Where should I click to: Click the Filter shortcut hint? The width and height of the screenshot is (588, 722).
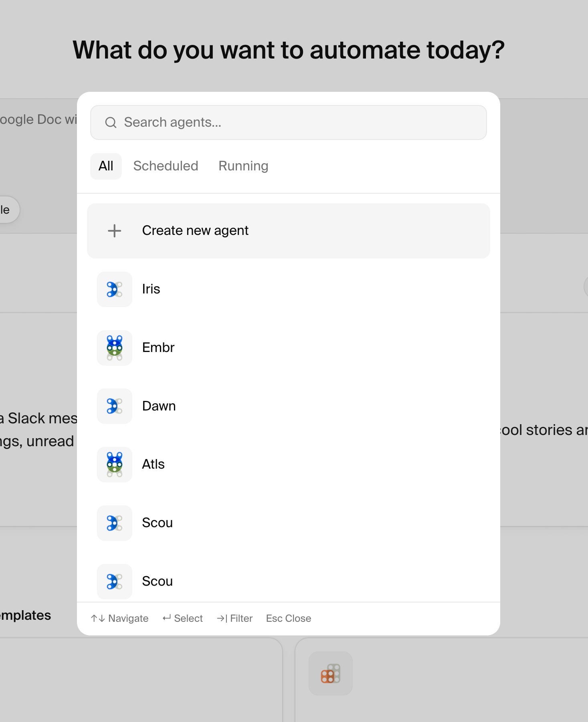[x=234, y=619]
